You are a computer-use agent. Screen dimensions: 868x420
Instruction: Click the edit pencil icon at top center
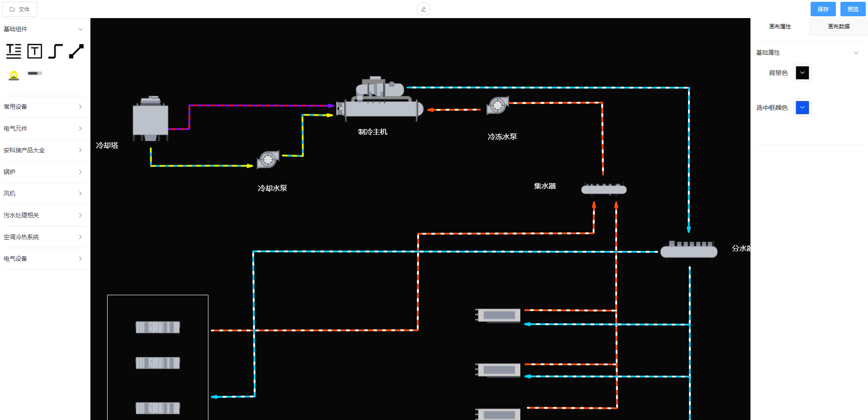[x=424, y=9]
